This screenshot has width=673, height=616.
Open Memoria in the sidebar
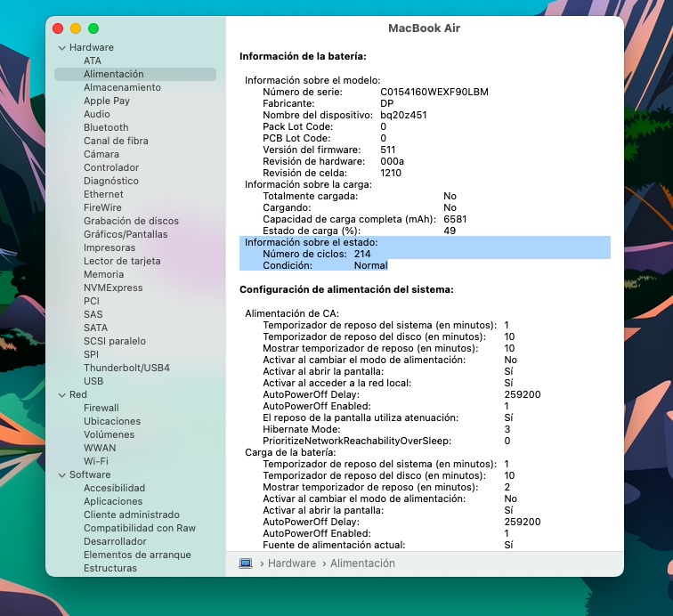click(103, 274)
